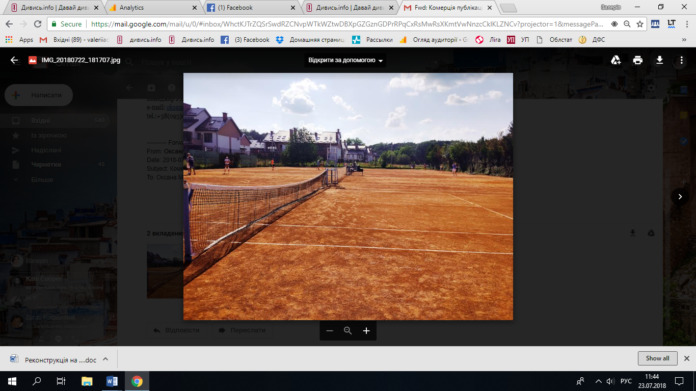Screen dimensions: 696x391
Task: Zoom out with the minus button
Action: pos(329,331)
